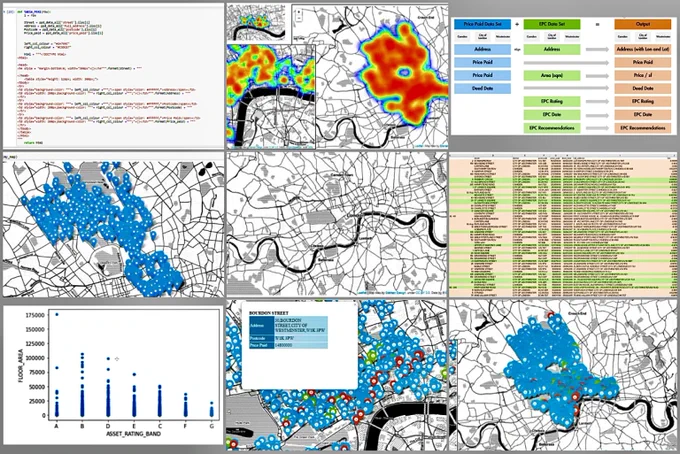Screen dimensions: 680x454
Task: Click the band A label on x-axis
Action: click(56, 426)
